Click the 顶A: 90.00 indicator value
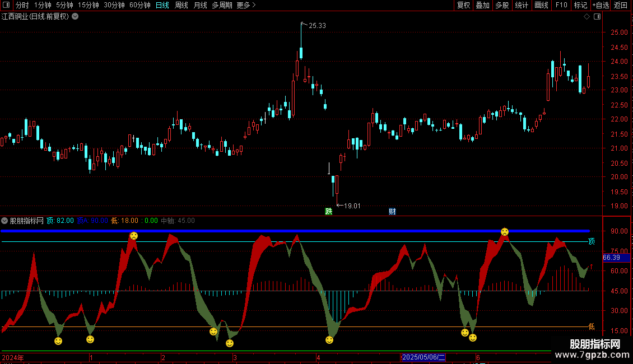The width and height of the screenshot is (633, 364). (x=92, y=221)
